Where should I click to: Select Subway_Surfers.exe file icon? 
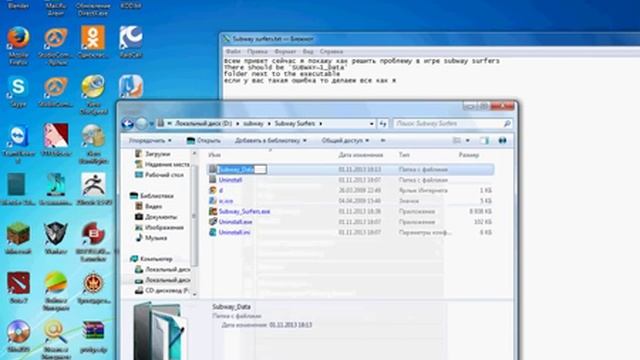coord(213,211)
